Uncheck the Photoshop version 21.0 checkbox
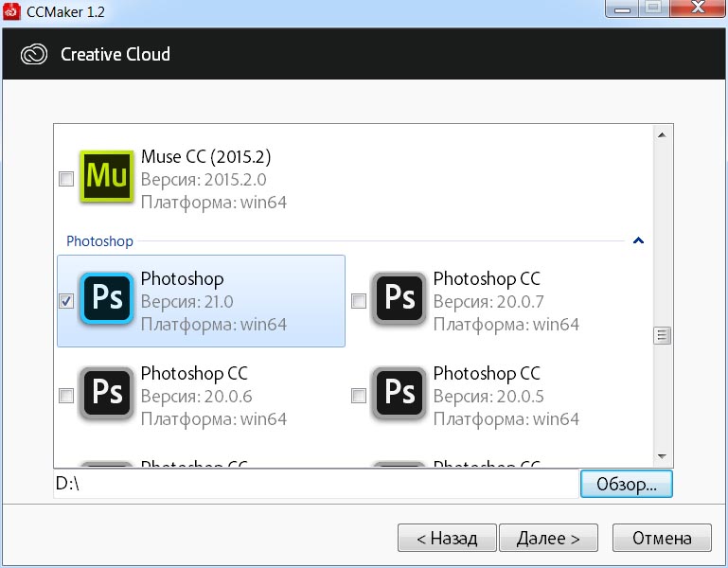 tap(66, 301)
